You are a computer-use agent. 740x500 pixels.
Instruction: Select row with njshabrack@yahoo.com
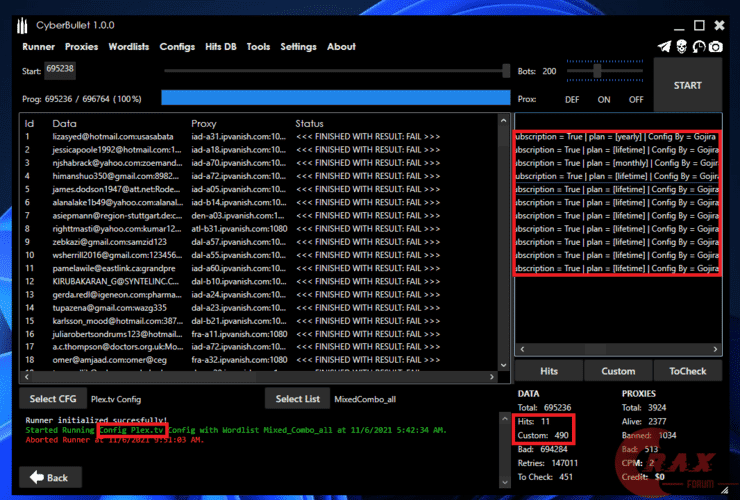[259, 163]
